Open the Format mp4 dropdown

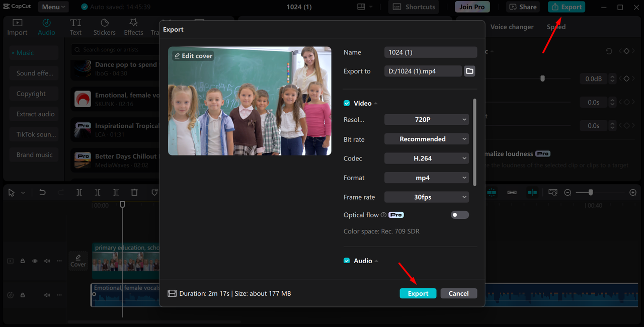(x=427, y=178)
